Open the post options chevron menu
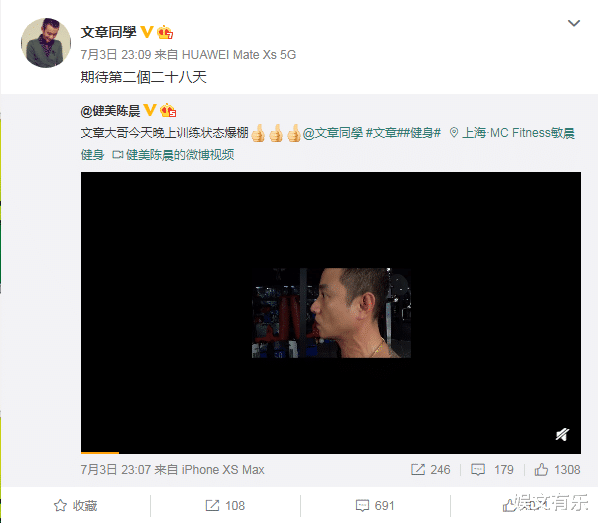The width and height of the screenshot is (598, 523). pyautogui.click(x=574, y=23)
